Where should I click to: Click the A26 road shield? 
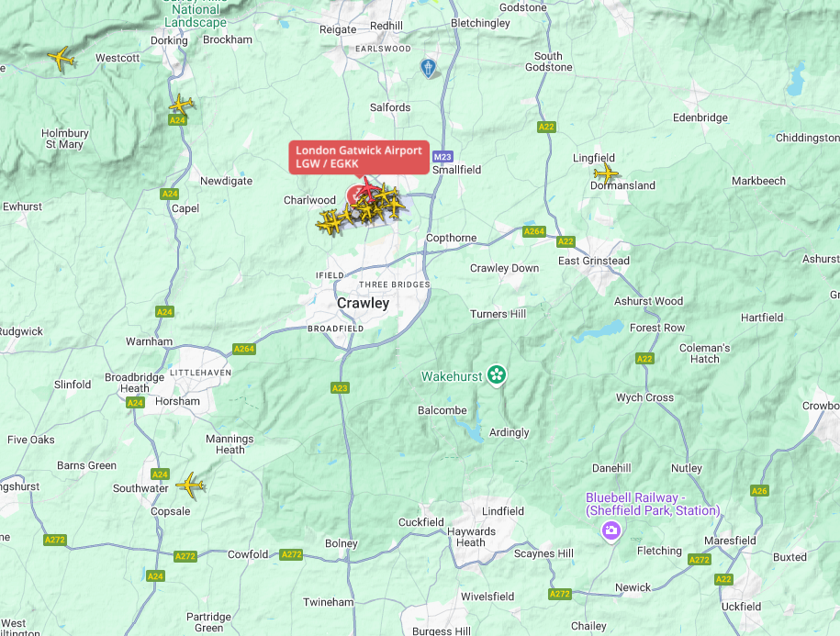pyautogui.click(x=759, y=491)
